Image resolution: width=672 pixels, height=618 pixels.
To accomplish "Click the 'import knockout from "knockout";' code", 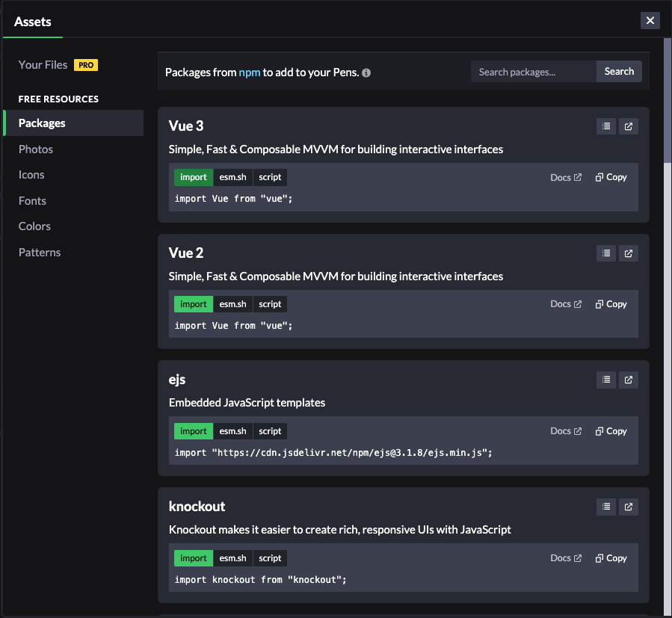I will [260, 579].
